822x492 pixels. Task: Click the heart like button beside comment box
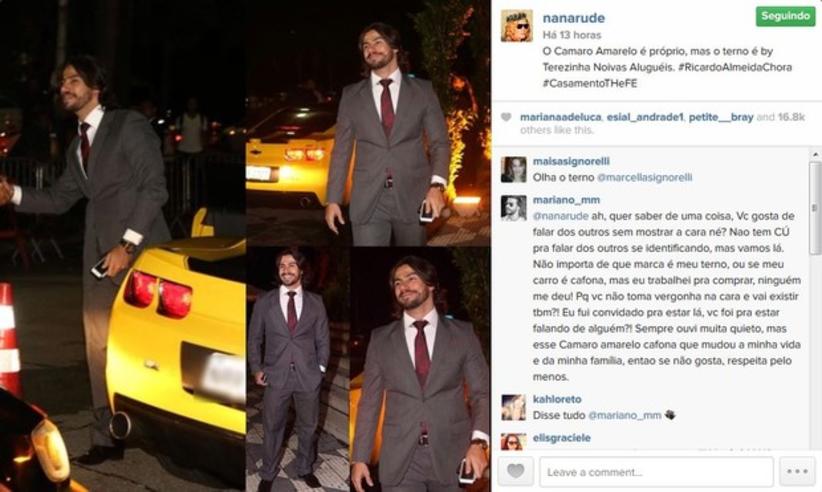pos(515,471)
